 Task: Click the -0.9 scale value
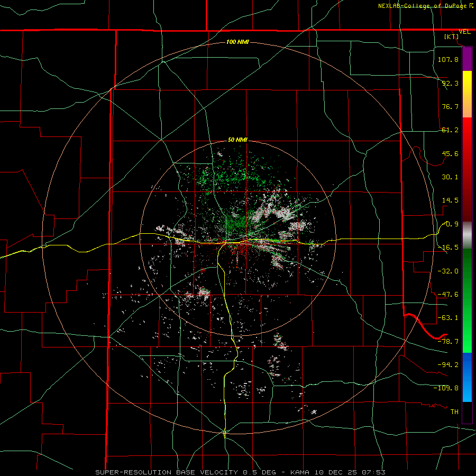450,224
